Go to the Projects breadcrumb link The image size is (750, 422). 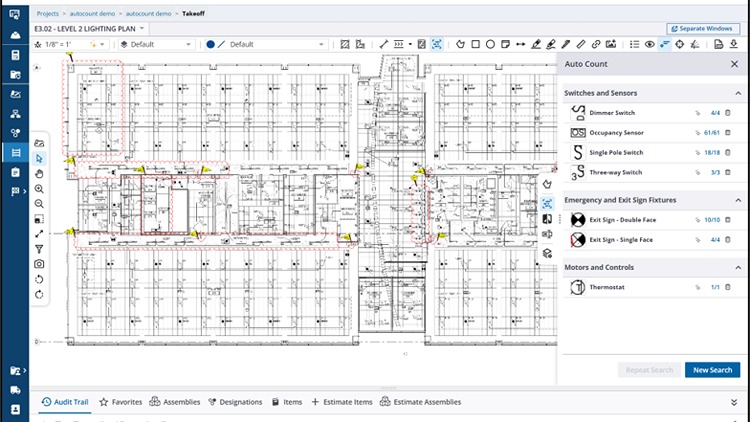coord(47,13)
